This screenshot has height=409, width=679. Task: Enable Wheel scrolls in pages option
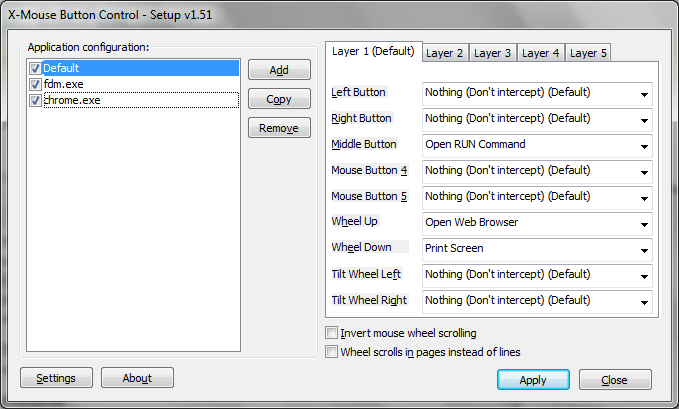[x=332, y=352]
